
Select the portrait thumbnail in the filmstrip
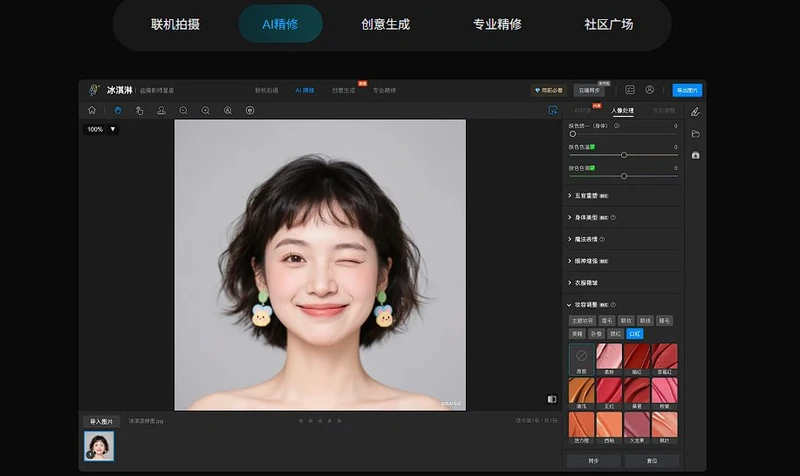click(x=99, y=446)
